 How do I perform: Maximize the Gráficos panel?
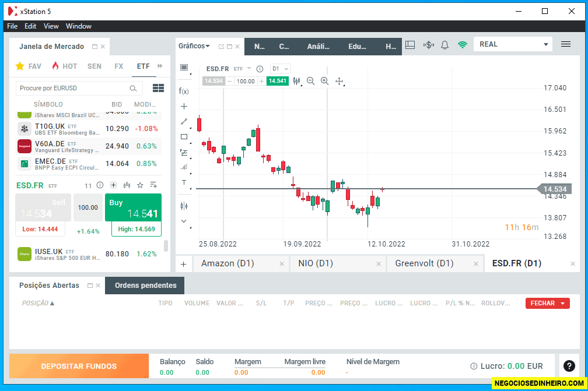[229, 47]
